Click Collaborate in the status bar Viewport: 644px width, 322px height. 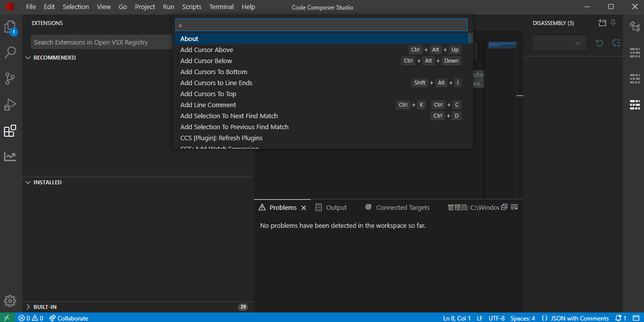click(x=69, y=318)
